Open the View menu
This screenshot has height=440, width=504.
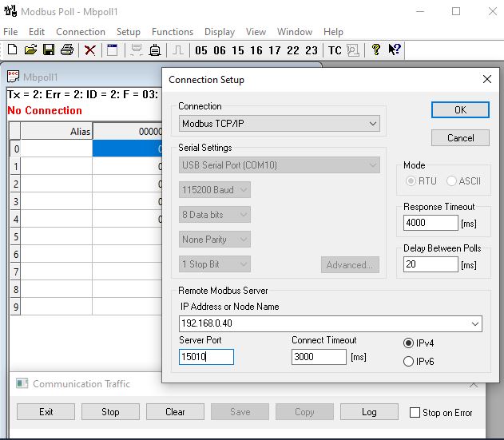click(256, 32)
